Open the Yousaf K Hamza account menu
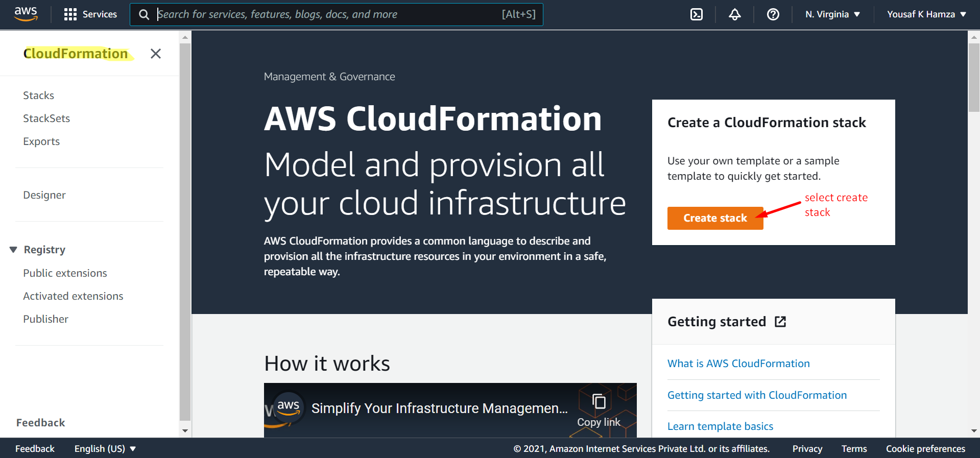980x458 pixels. (x=926, y=14)
